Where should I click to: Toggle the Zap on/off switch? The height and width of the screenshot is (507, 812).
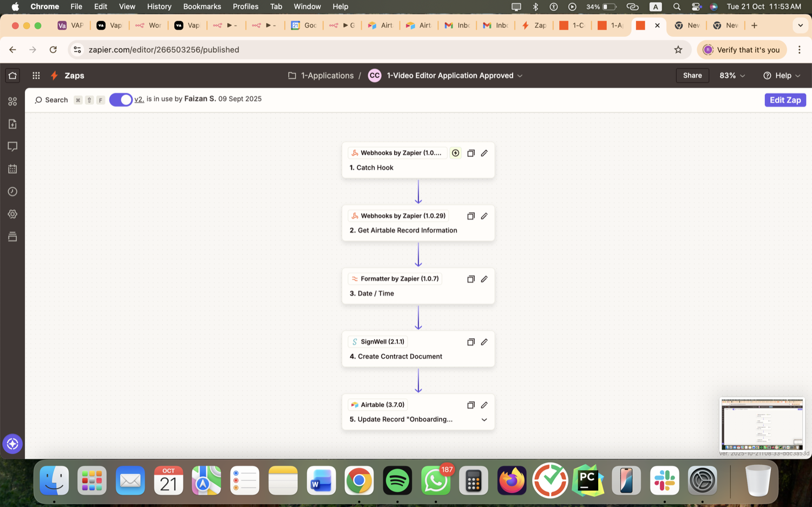tap(121, 100)
